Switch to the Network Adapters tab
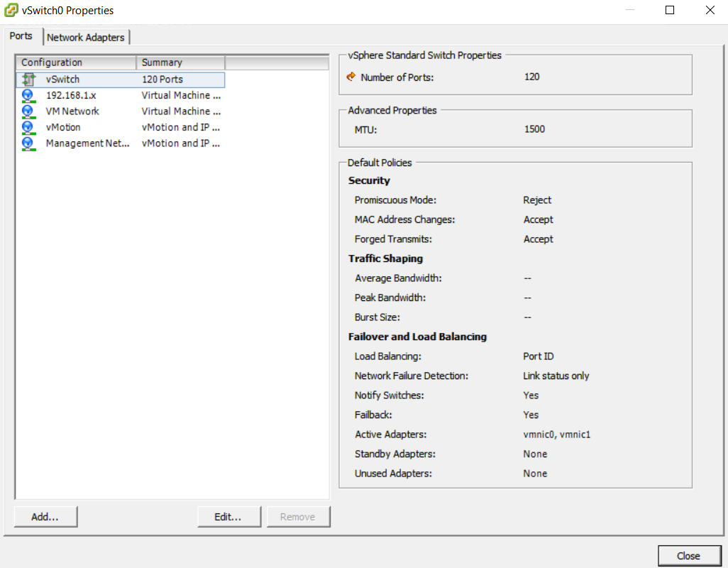 (x=86, y=37)
